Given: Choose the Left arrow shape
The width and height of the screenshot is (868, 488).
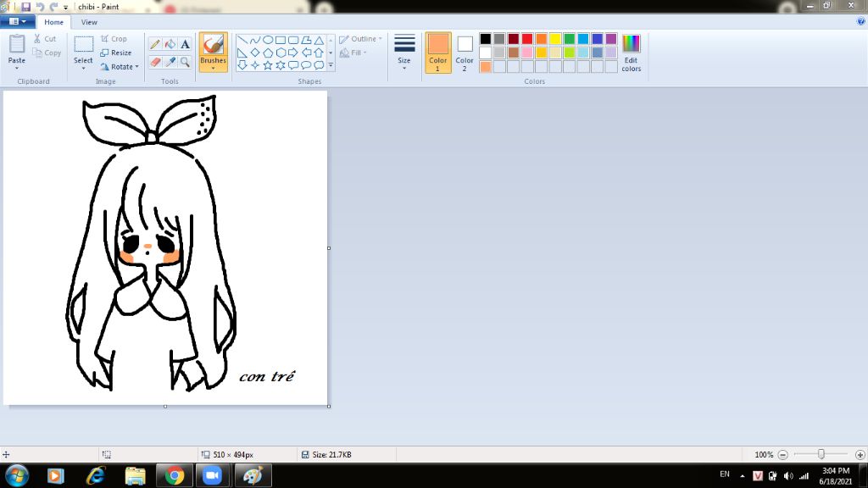Looking at the screenshot, I should tap(305, 53).
